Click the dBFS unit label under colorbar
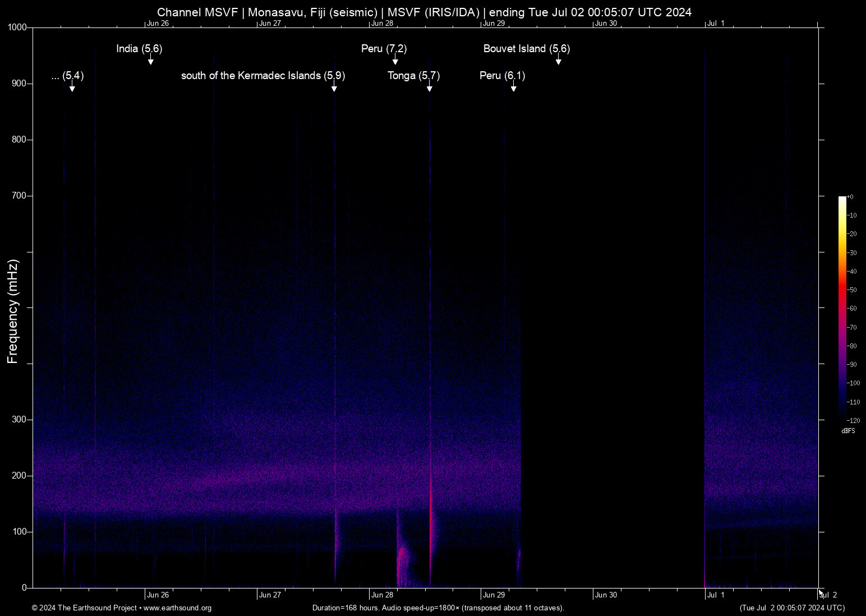The image size is (866, 616). coord(849,431)
